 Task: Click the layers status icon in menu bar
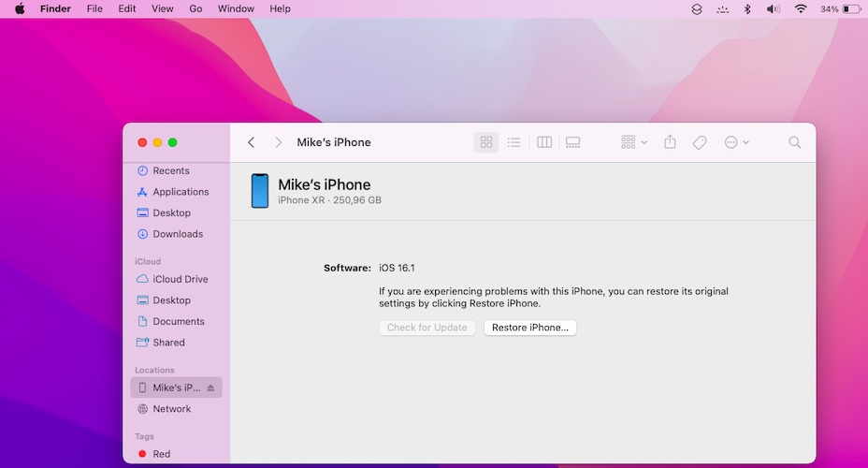click(x=697, y=8)
